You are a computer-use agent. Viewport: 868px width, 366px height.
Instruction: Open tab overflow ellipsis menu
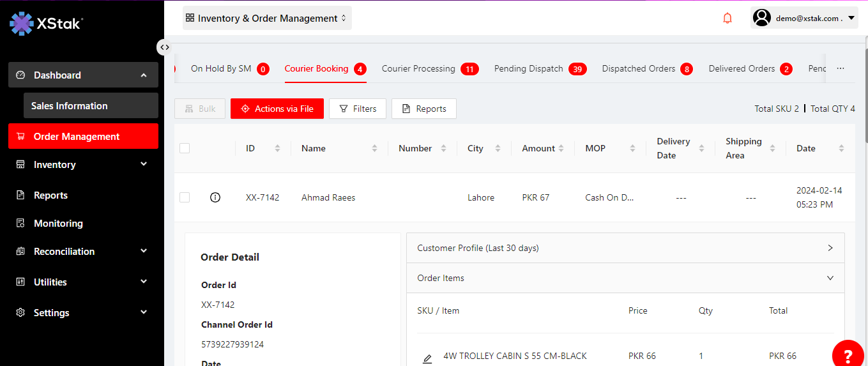click(841, 68)
